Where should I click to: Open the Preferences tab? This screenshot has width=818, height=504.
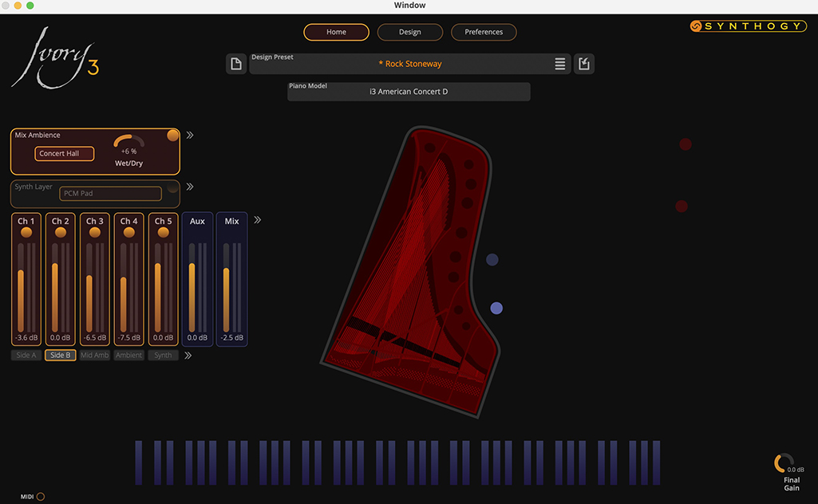tap(483, 32)
